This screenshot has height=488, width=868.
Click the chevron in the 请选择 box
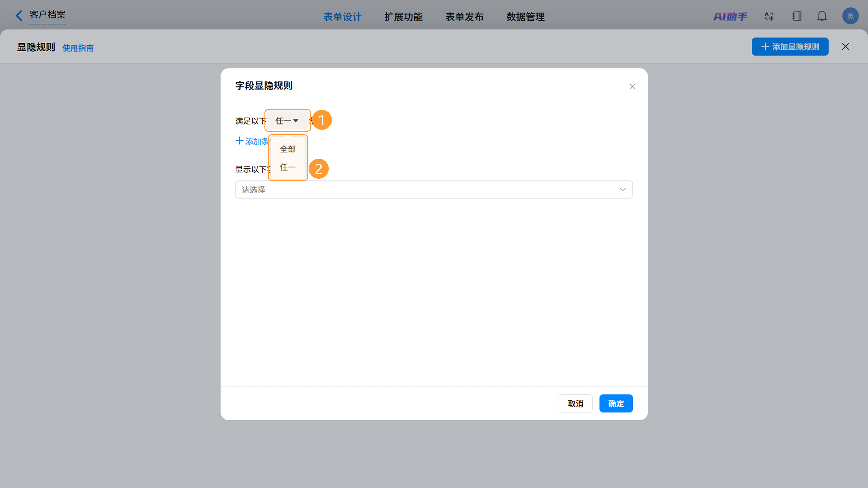coord(623,190)
